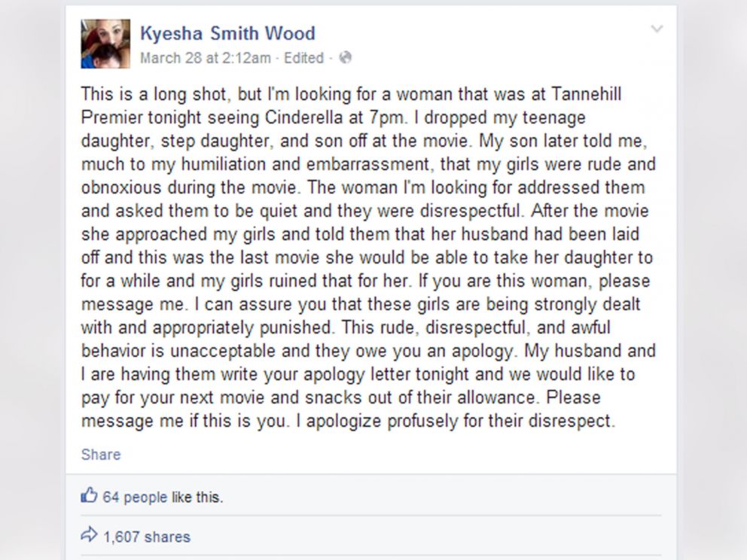The image size is (747, 560).
Task: Open the 64 people likes list
Action: (x=135, y=497)
